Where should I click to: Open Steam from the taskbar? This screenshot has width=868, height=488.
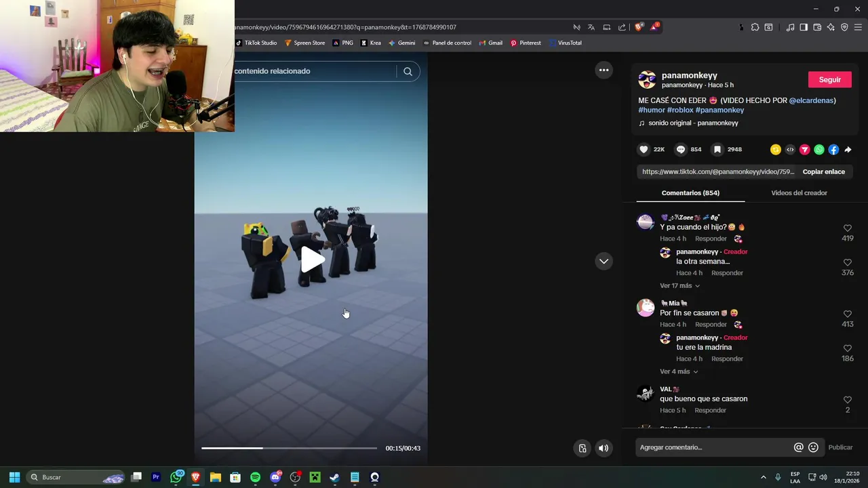click(x=334, y=477)
